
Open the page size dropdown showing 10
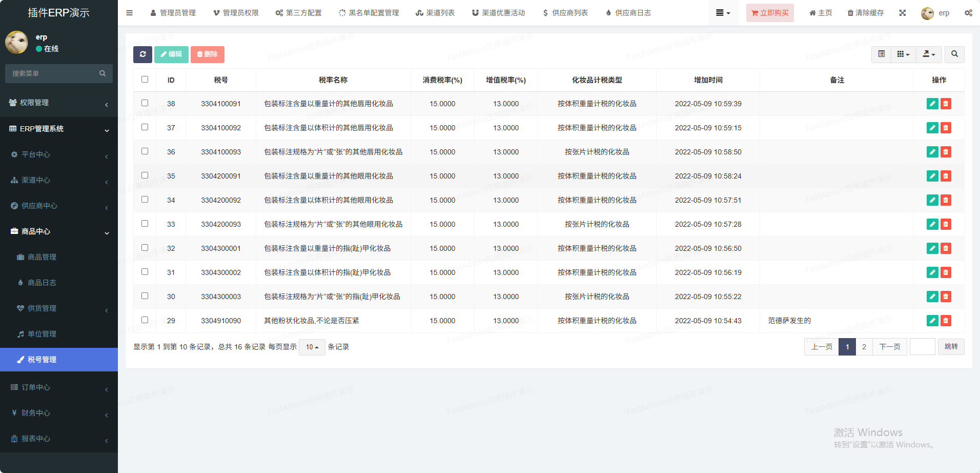(312, 347)
